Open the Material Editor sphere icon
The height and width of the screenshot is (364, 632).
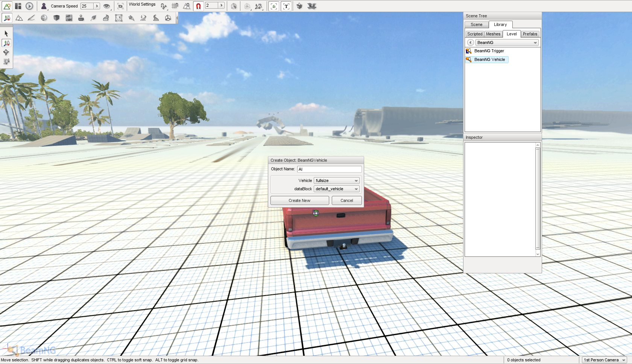pos(44,18)
